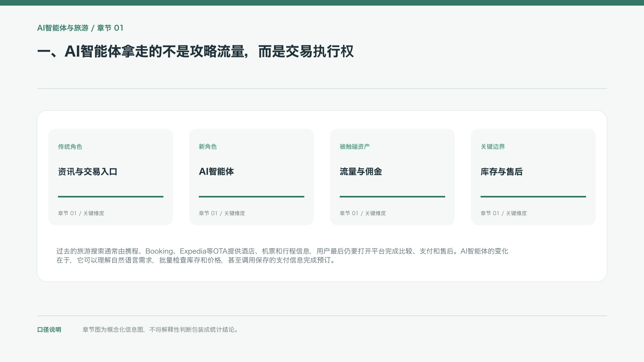Select the card heading "库存与售后"
This screenshot has height=362, width=644.
point(502,172)
